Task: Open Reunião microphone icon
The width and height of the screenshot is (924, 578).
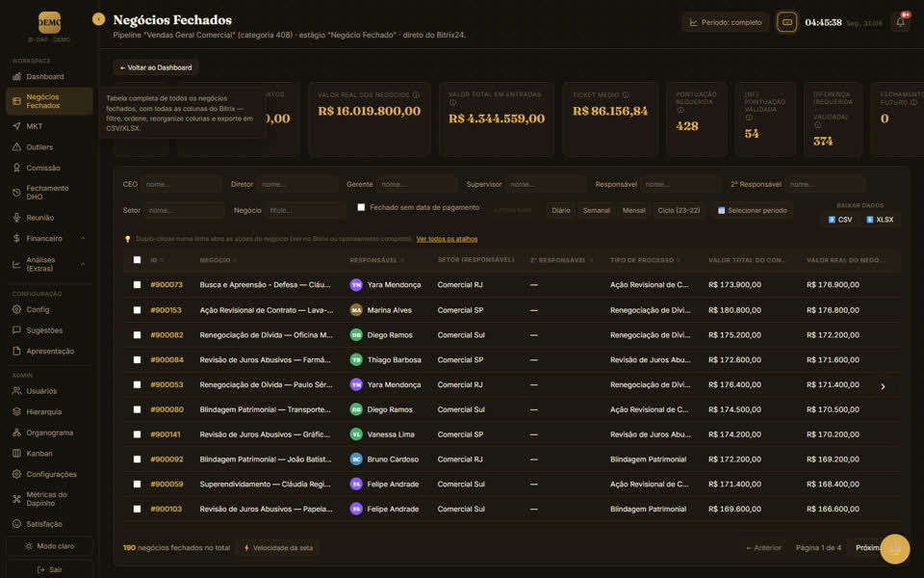Action: point(16,218)
